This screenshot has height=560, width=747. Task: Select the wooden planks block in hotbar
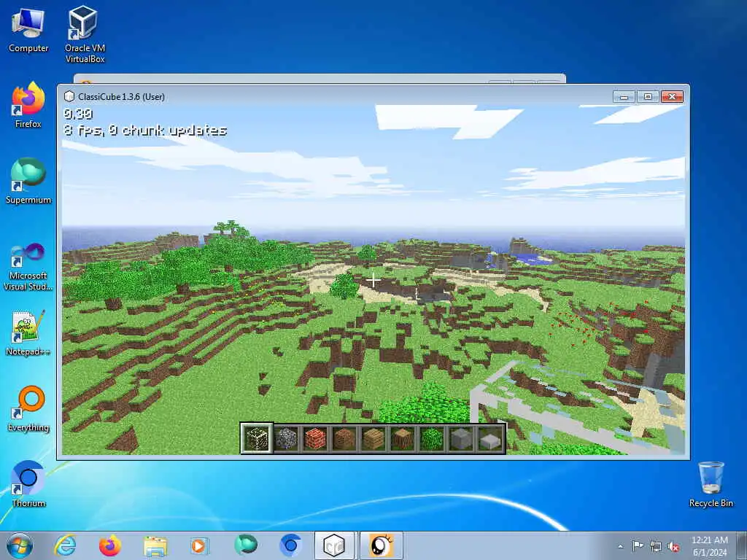(x=373, y=438)
